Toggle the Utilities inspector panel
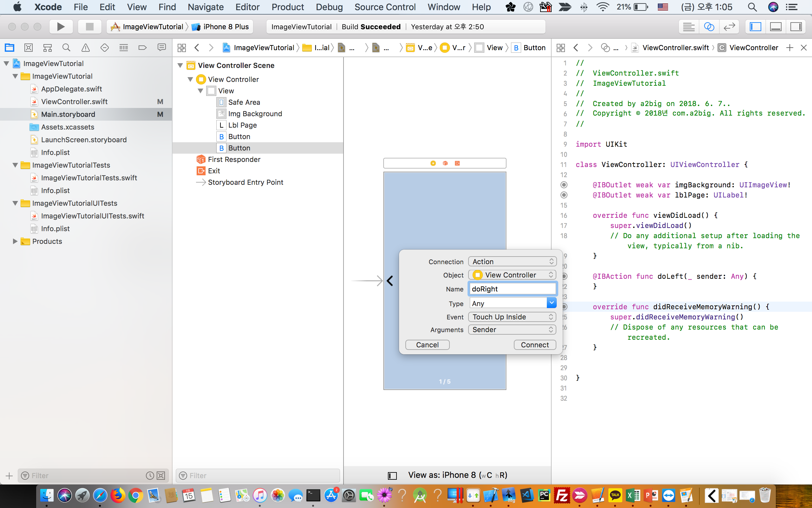Viewport: 812px width, 508px height. (796, 27)
